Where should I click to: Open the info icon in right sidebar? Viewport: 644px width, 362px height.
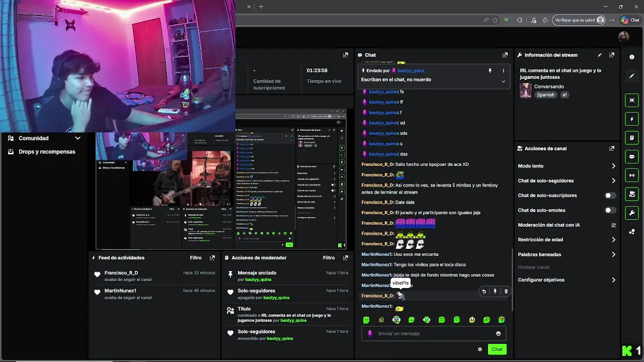(632, 57)
